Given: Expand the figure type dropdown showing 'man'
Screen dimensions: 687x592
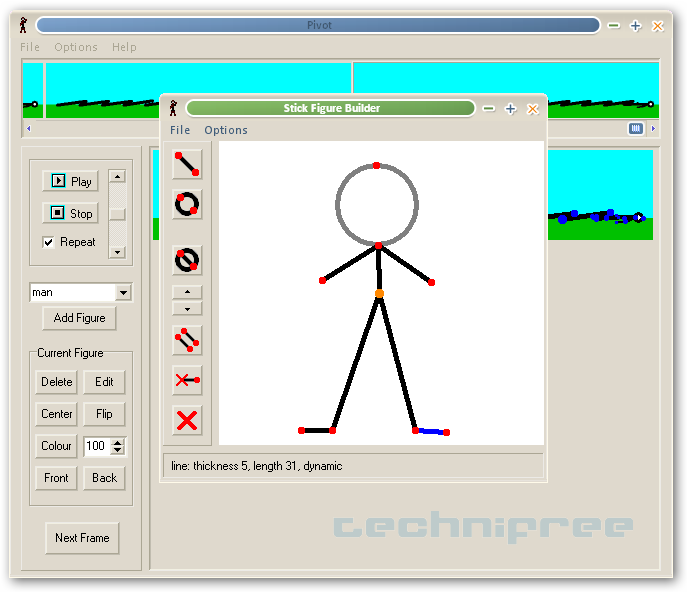Looking at the screenshot, I should click(123, 293).
